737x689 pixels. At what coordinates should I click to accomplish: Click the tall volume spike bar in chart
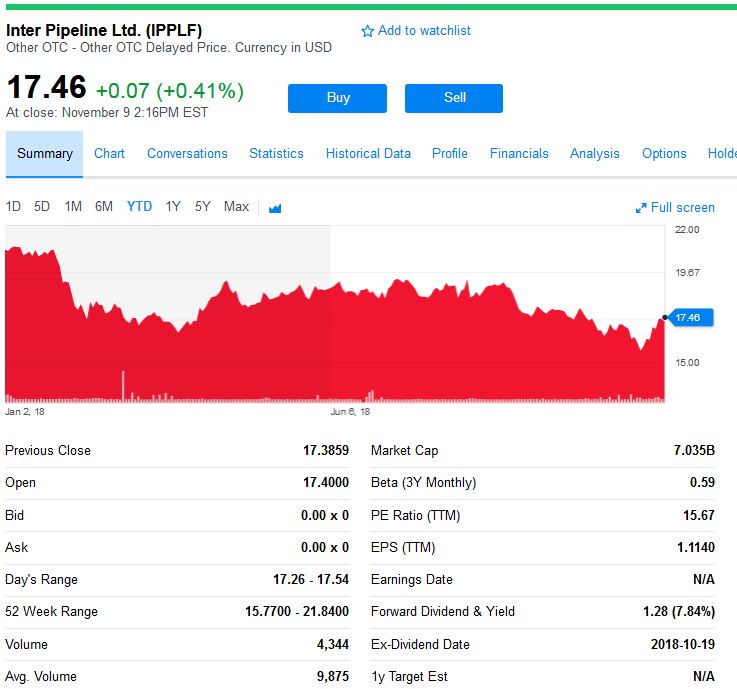pyautogui.click(x=123, y=386)
